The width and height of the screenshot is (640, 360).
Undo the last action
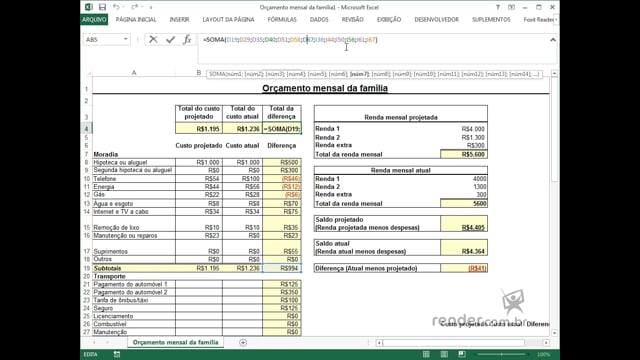[116, 7]
